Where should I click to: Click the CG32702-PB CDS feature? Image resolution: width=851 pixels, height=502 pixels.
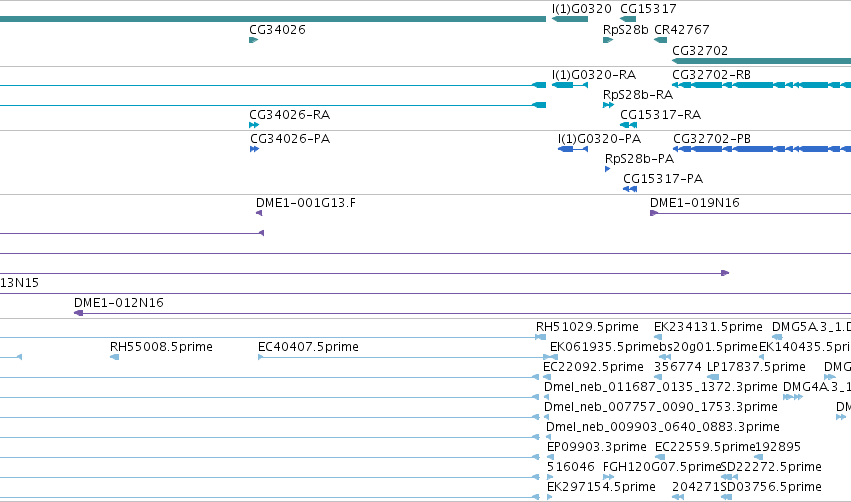point(762,149)
